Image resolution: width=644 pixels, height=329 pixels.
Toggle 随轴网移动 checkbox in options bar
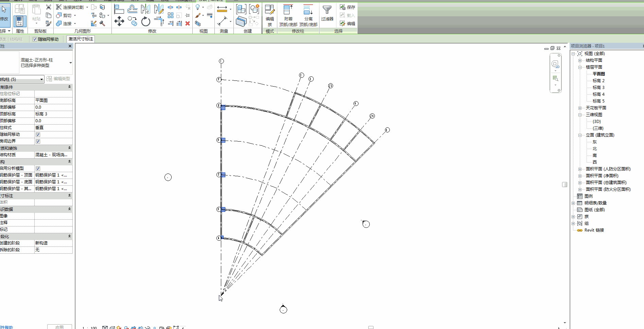point(35,39)
